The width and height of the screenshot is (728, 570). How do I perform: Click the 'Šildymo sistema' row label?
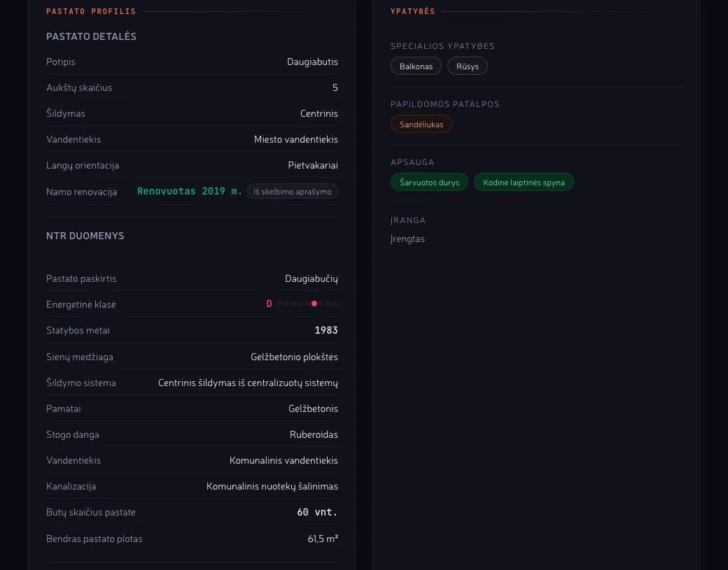(x=80, y=383)
